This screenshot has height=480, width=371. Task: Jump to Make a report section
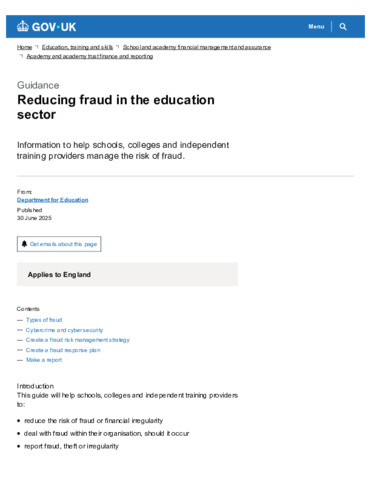44,360
